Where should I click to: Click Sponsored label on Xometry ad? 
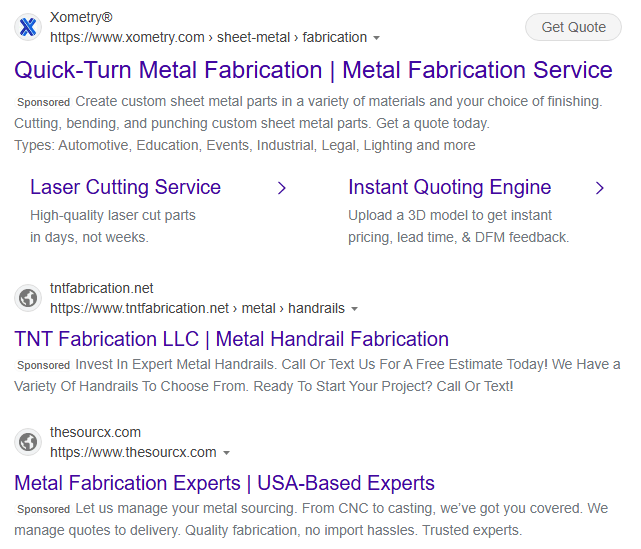(43, 102)
